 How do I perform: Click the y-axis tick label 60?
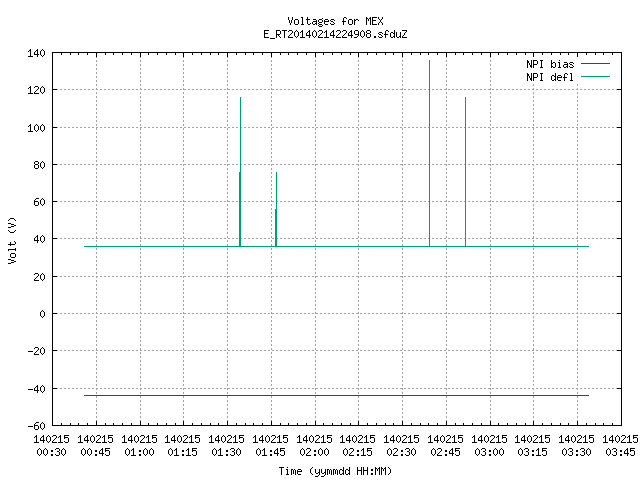[40, 202]
